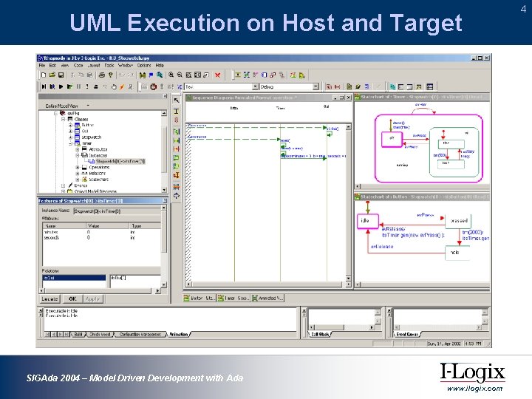Select the 'seconds' attribute row

[101, 238]
